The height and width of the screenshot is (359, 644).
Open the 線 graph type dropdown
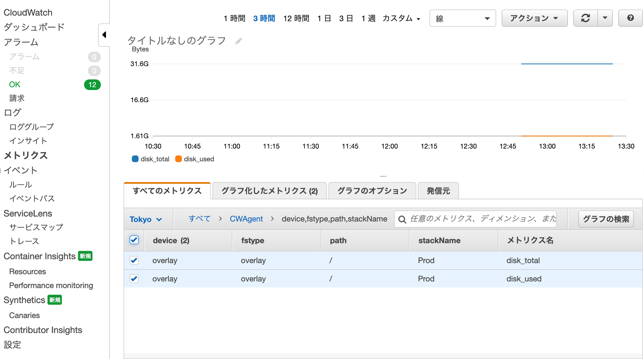point(462,19)
